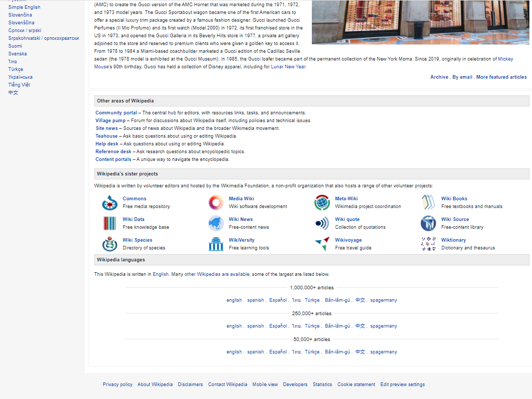Viewport: 532px width, 399px height.
Task: Click the Wiki Data barcode icon
Action: coord(110,224)
